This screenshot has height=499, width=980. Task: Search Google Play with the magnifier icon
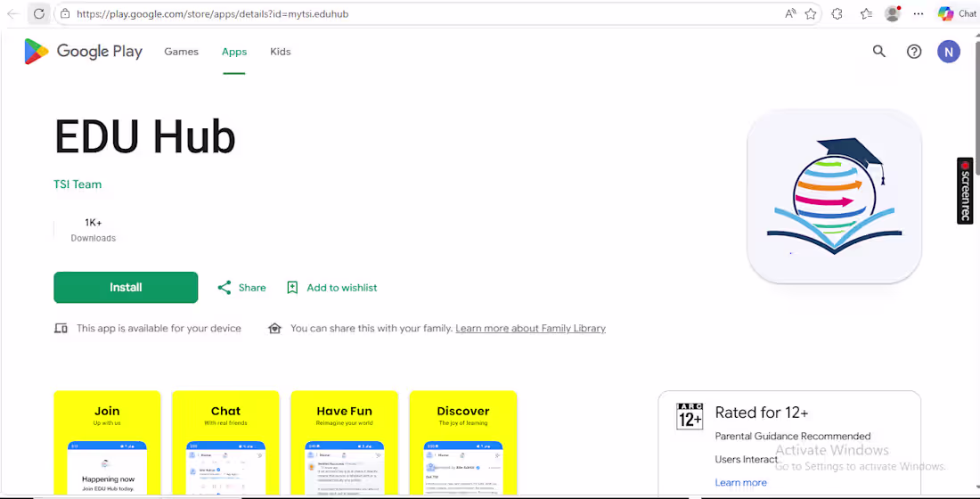pos(879,52)
